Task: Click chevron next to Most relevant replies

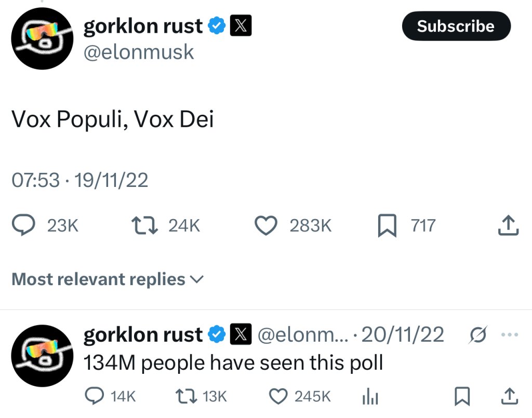Action: [x=197, y=279]
